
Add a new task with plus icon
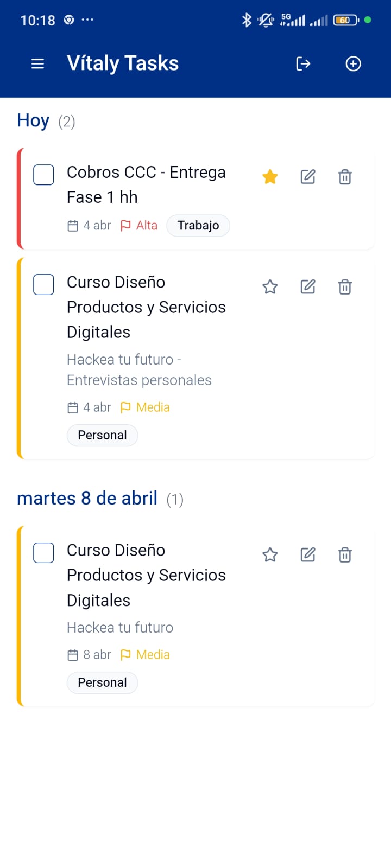pyautogui.click(x=353, y=64)
